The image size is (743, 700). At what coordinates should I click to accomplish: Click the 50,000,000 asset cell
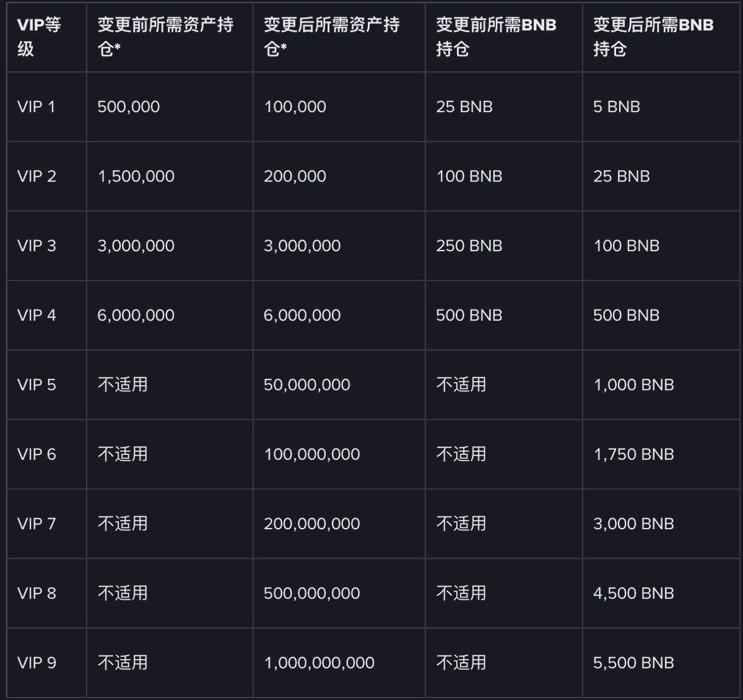point(307,385)
